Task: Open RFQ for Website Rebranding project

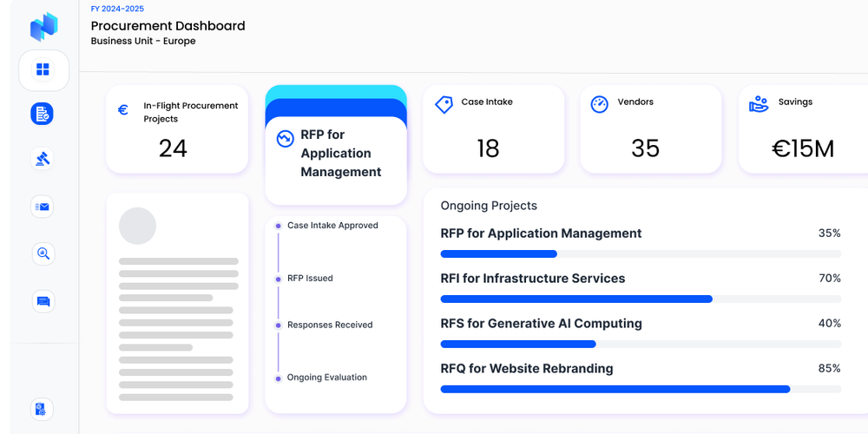Action: pos(527,368)
